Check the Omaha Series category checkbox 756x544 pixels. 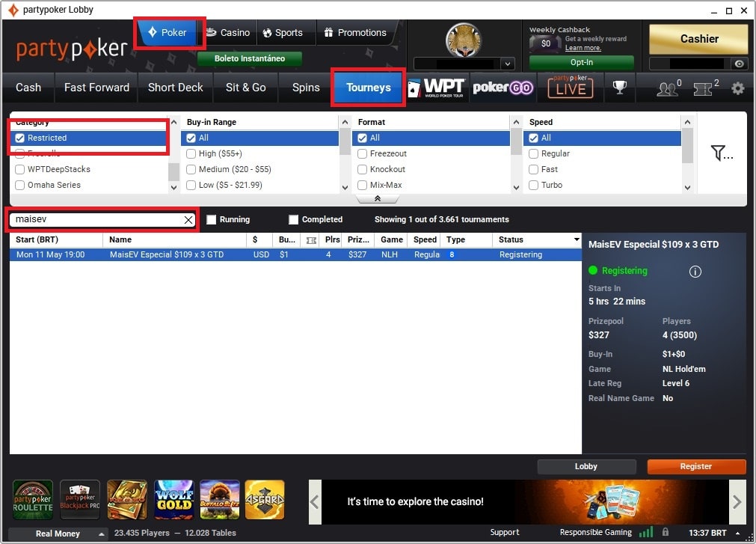coord(19,185)
